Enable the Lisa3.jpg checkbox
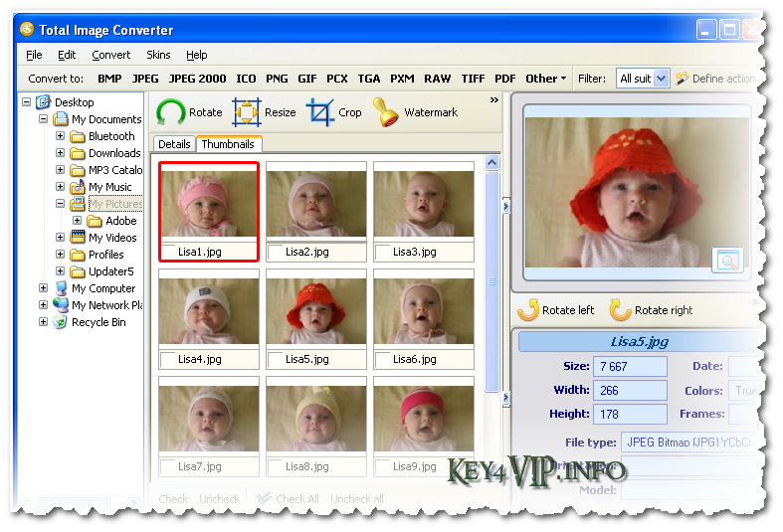 383,252
